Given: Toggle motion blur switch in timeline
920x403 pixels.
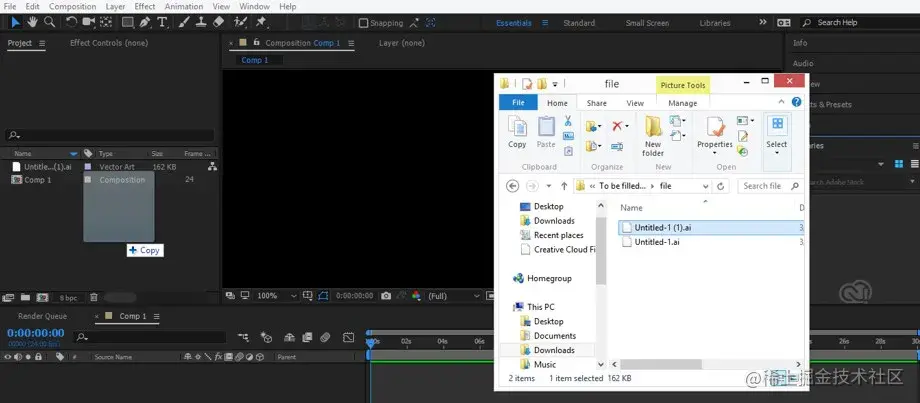Looking at the screenshot, I should click(x=325, y=337).
